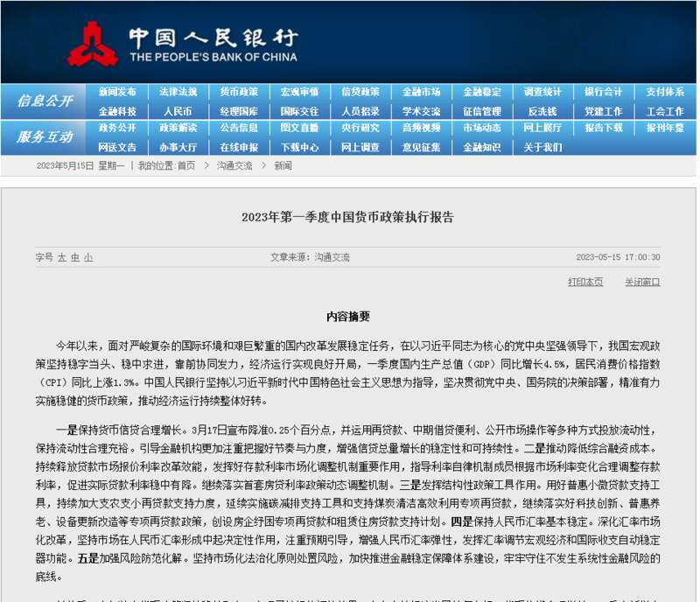700x602 pixels.
Task: Open the 报告下载 section
Action: pyautogui.click(x=603, y=128)
